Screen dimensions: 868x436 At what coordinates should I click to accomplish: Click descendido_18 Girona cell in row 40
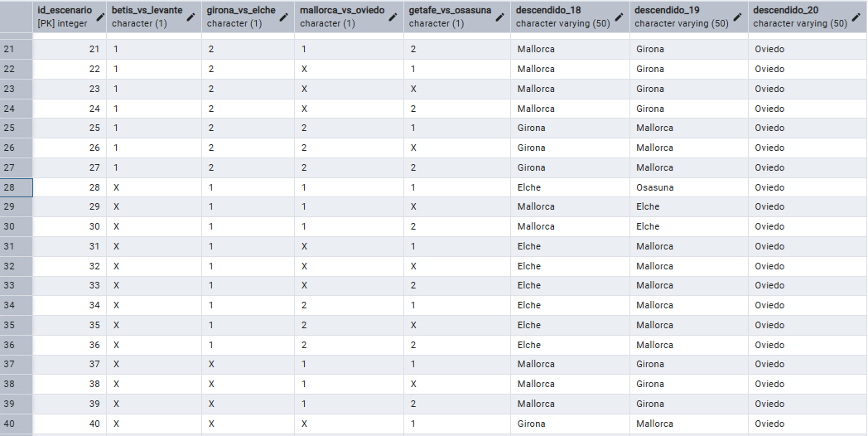click(x=570, y=424)
